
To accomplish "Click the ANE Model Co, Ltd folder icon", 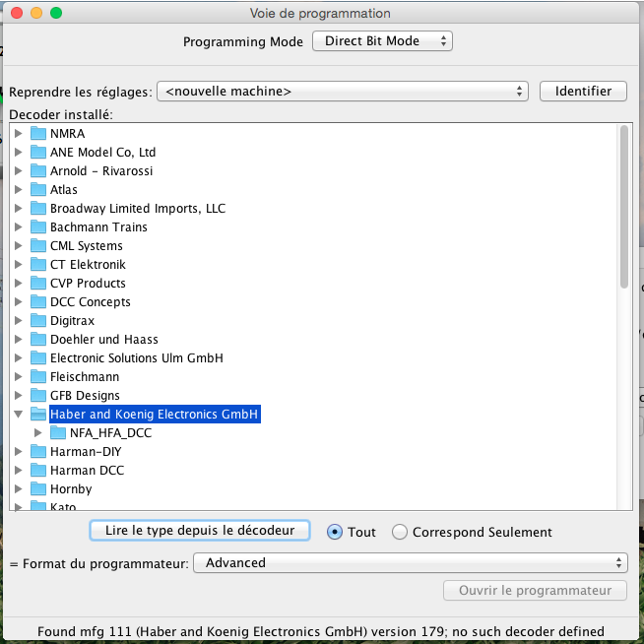I will 38,152.
